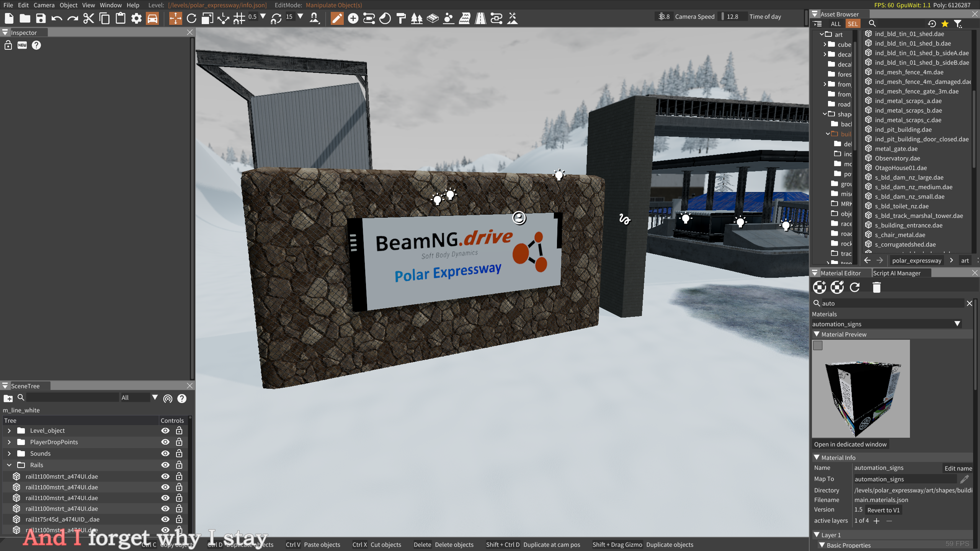The height and width of the screenshot is (551, 980).
Task: Open the road editor tool icon
Action: coord(480,18)
